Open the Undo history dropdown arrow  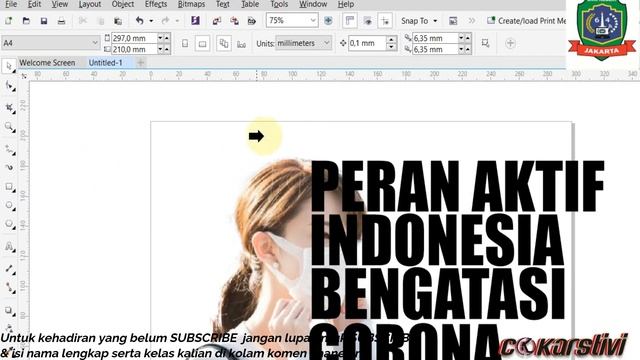coord(151,21)
